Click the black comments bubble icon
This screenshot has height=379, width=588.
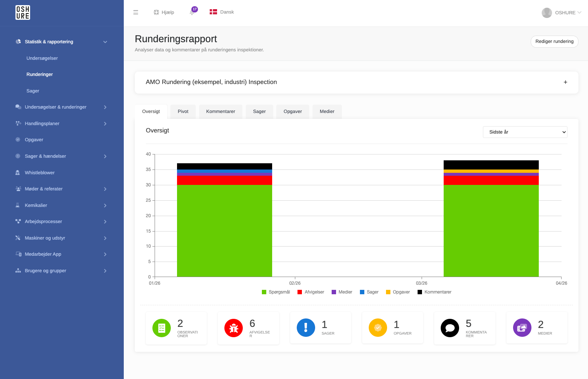[x=450, y=328]
